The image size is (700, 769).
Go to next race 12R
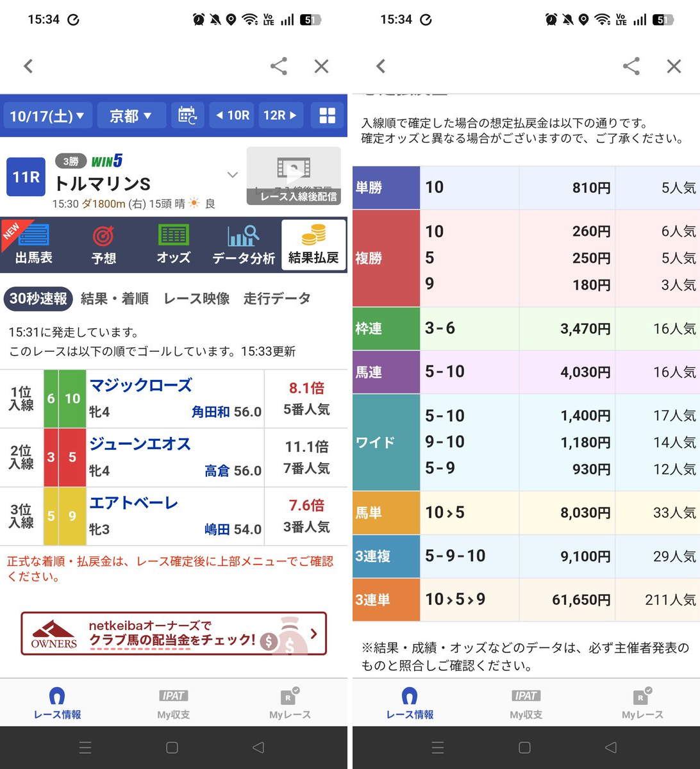(x=281, y=115)
